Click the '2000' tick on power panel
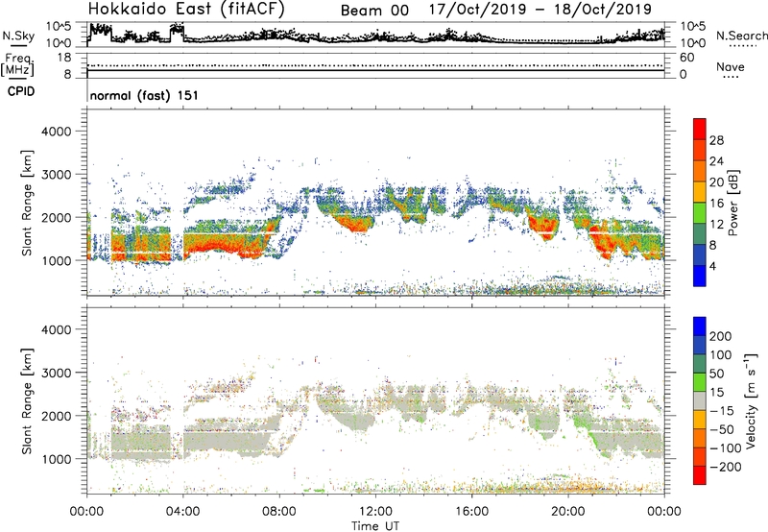The width and height of the screenshot is (768, 532). (x=56, y=217)
